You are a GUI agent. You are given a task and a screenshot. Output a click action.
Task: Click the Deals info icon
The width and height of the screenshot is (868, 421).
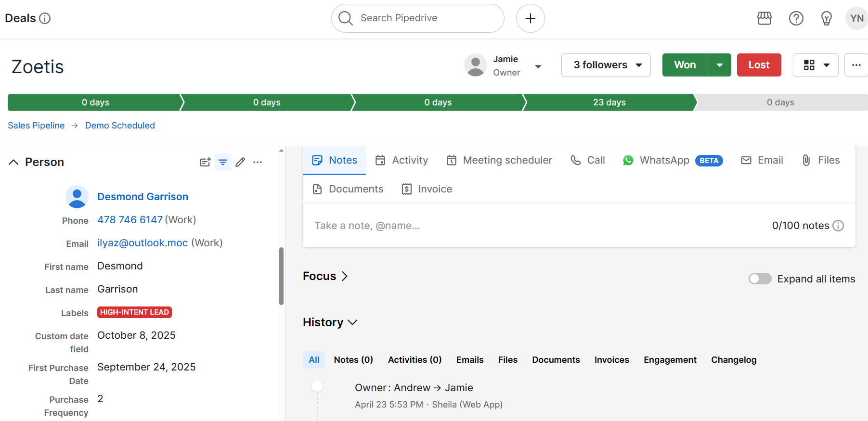[x=45, y=18]
